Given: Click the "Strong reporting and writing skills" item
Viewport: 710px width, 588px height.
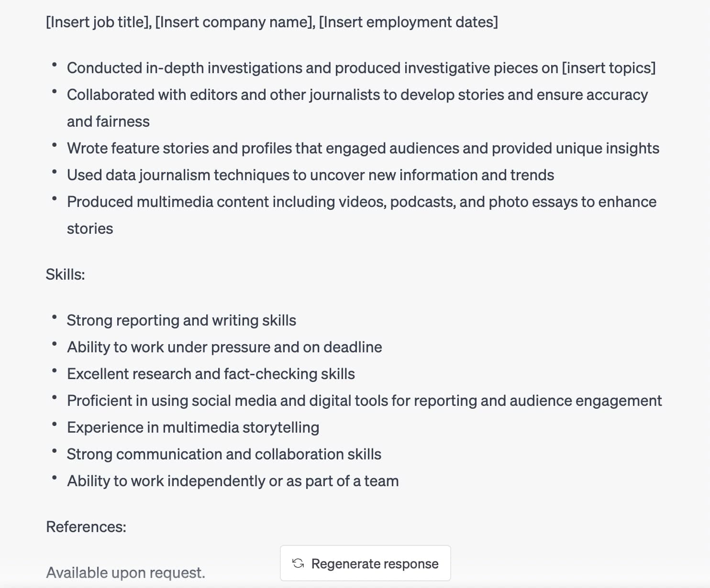Looking at the screenshot, I should (181, 320).
